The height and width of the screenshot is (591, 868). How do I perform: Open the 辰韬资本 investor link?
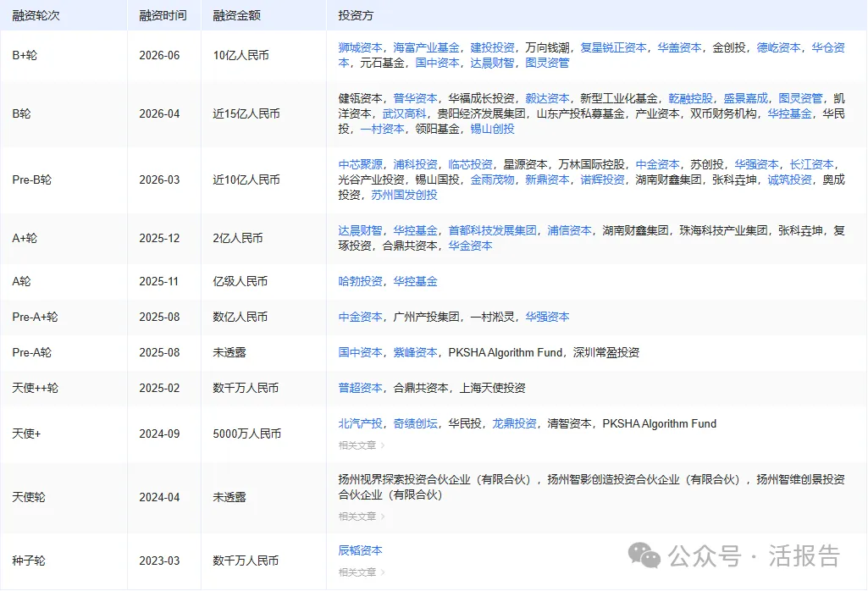point(361,550)
